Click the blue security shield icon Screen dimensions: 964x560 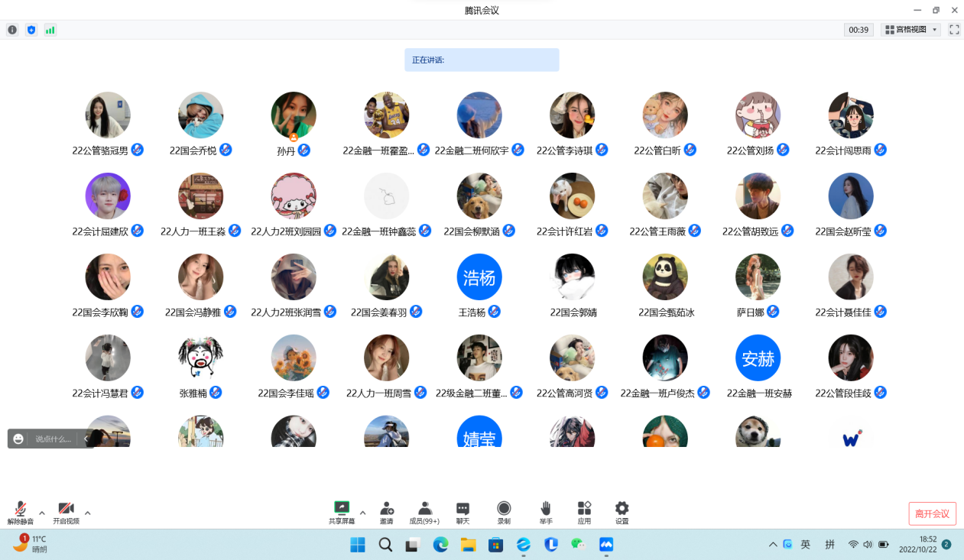[31, 30]
